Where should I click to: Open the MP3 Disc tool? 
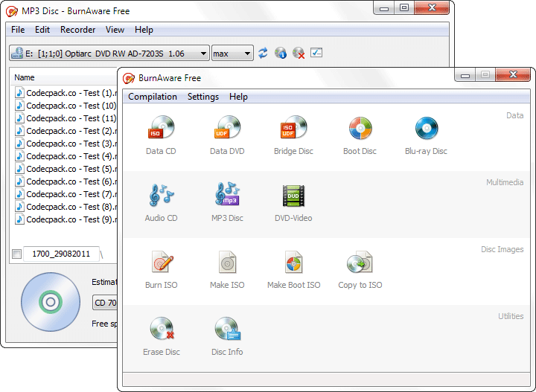[227, 202]
